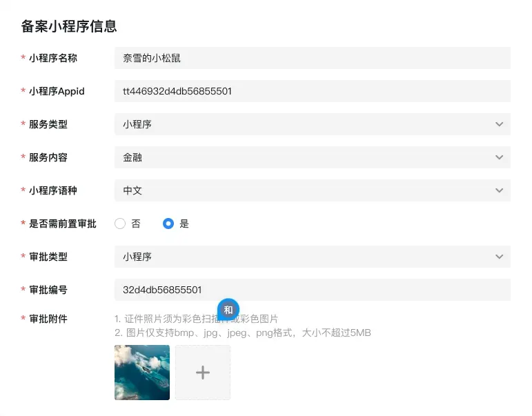Click into the 小程序Appid text field

(312, 91)
